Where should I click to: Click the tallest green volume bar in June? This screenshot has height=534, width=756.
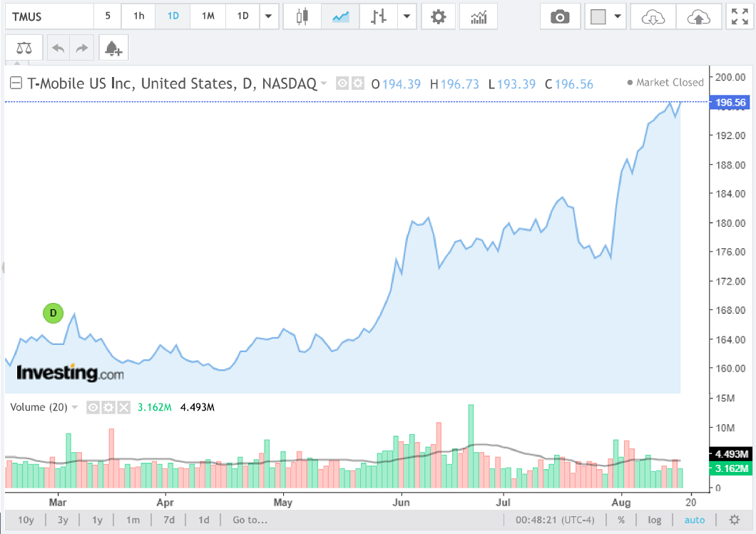point(471,446)
